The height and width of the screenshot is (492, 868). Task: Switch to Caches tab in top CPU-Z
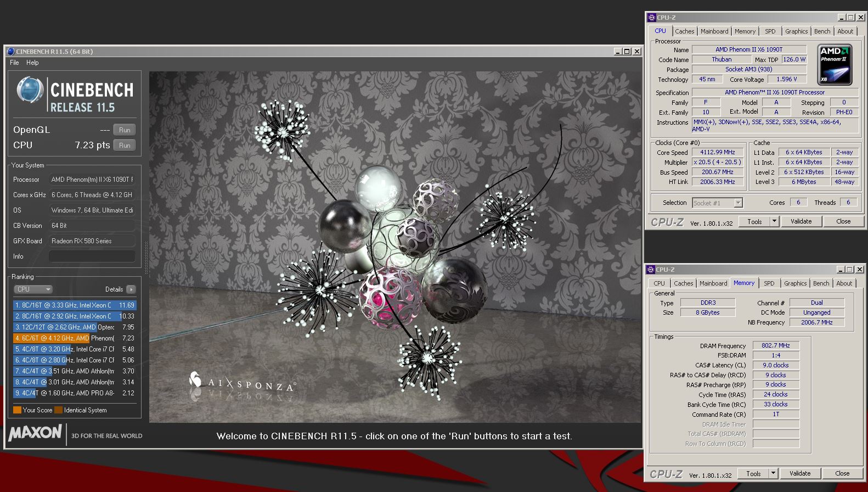point(684,31)
